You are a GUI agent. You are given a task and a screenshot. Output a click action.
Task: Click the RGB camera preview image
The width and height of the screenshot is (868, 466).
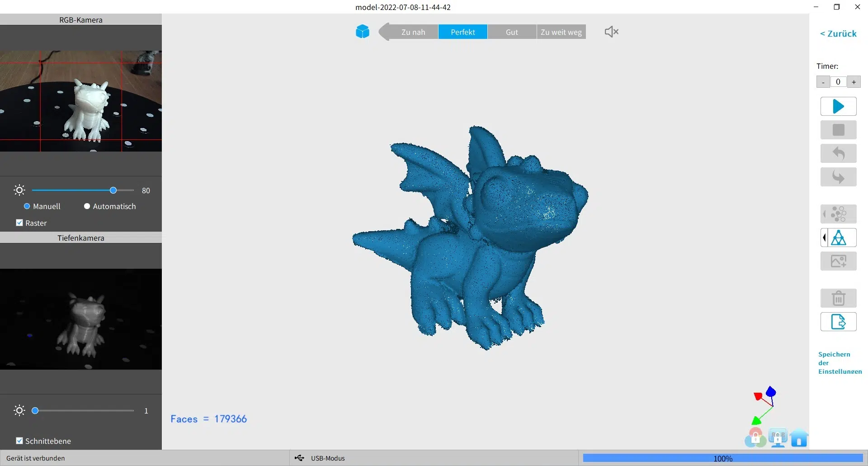click(81, 101)
